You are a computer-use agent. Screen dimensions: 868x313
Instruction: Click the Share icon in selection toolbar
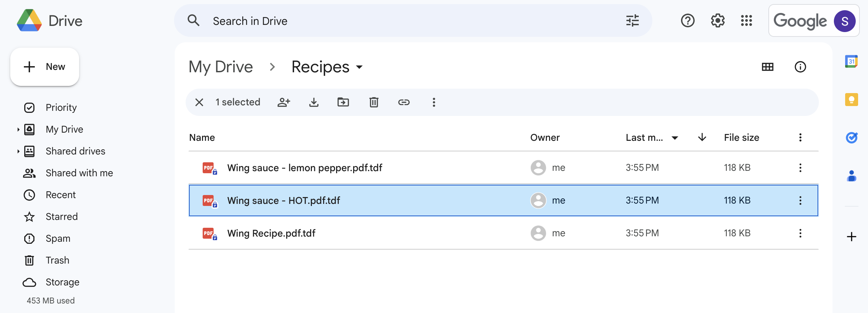(284, 102)
